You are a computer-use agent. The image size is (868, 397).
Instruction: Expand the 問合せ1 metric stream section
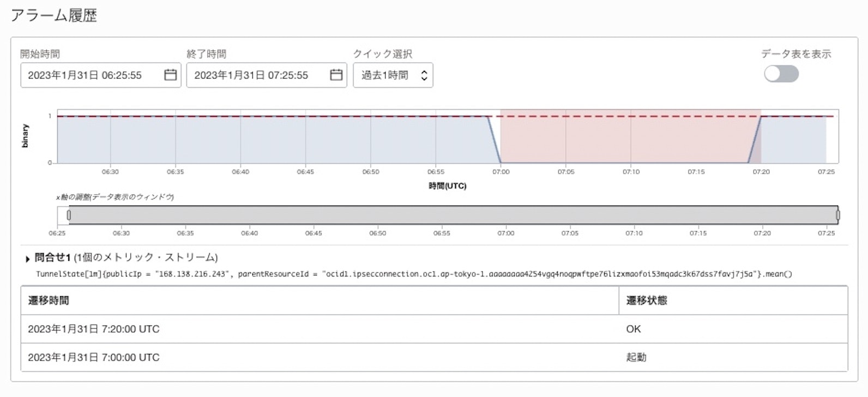tap(28, 258)
